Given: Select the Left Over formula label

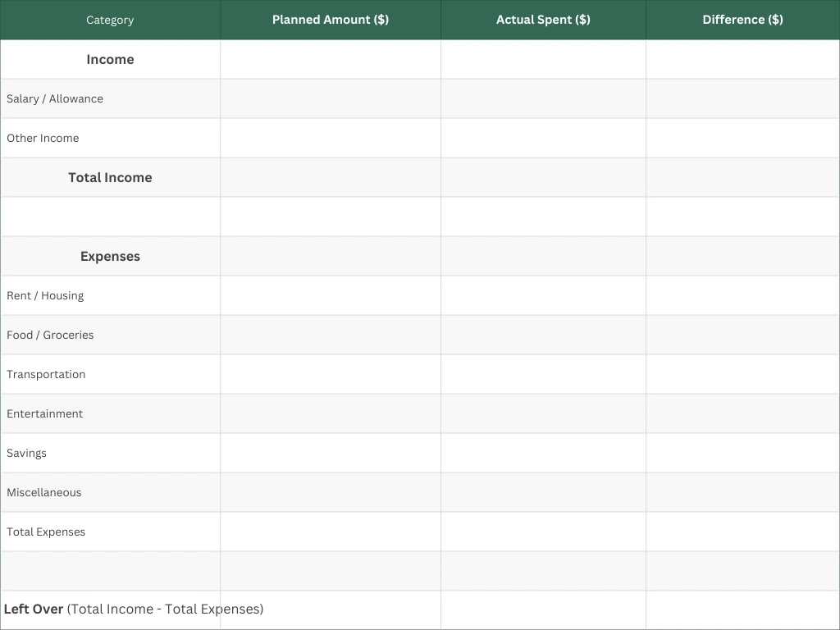Looking at the screenshot, I should pos(134,609).
